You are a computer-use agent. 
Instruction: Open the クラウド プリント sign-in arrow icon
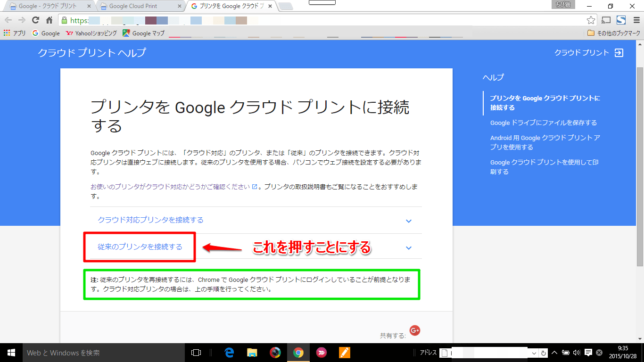pos(619,53)
